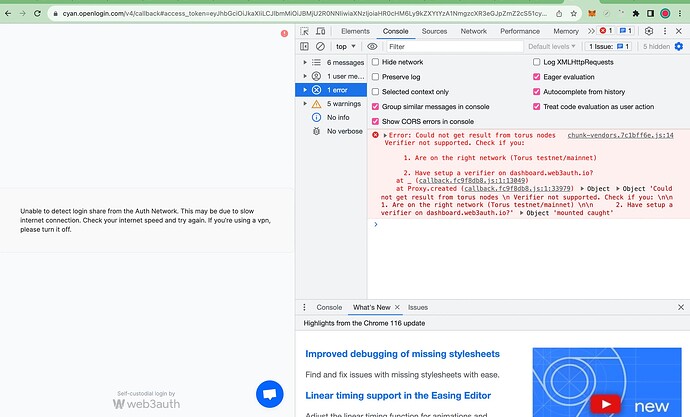Open the Memory tab
The width and height of the screenshot is (690, 417).
click(566, 31)
